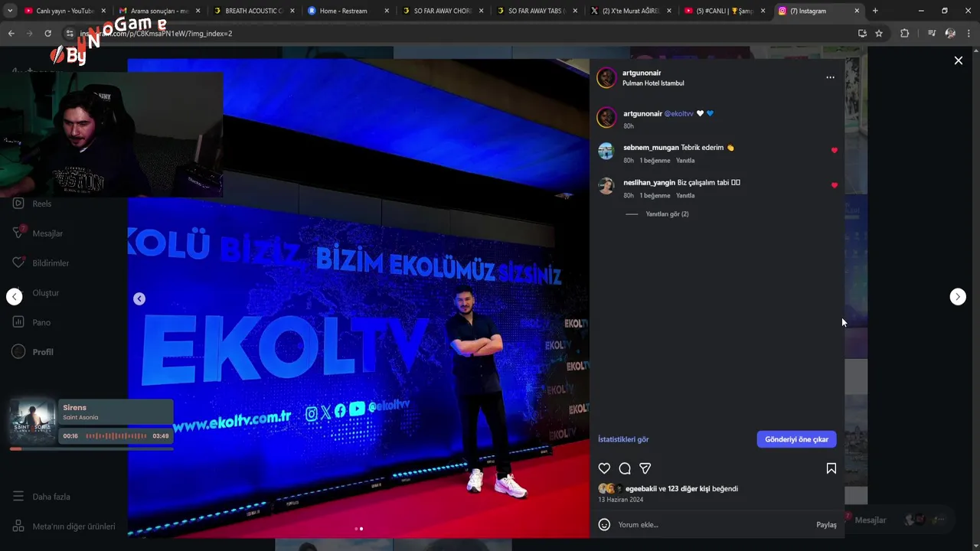The width and height of the screenshot is (980, 551).
Task: Go to next post with right arrow
Action: [958, 297]
